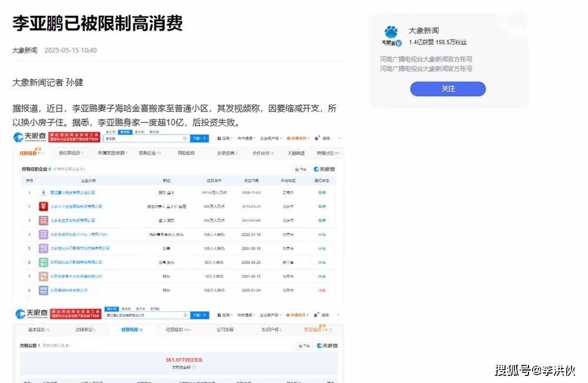Viewport: 588px width, 383px height.
Task: Click the 2022-01-18 founding date cell
Action: point(251,235)
